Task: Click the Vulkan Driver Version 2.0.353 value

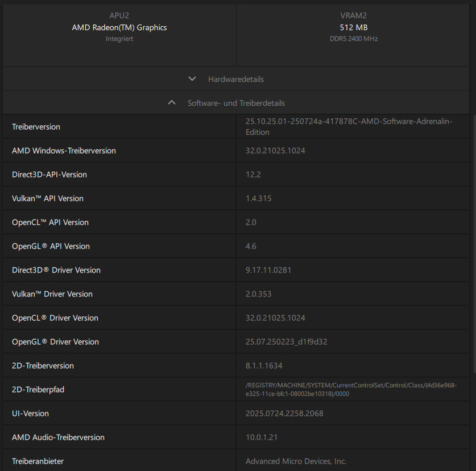Action: point(258,294)
